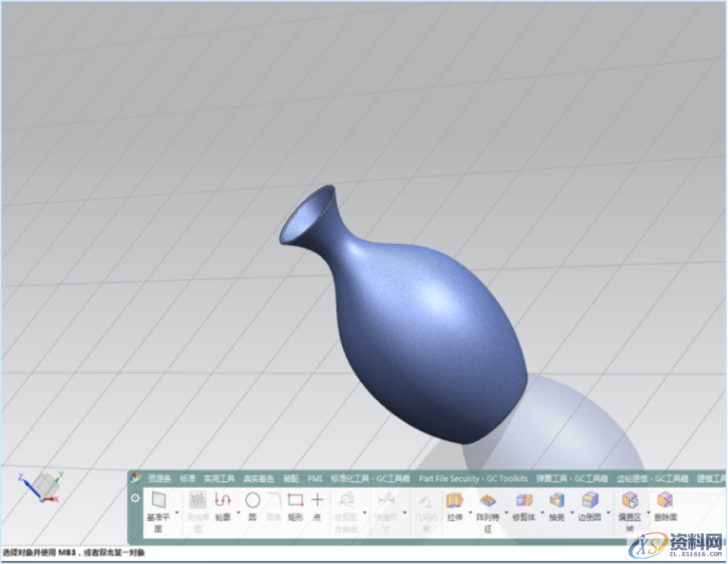Select the 偏置区域 offset region tool

[x=629, y=501]
